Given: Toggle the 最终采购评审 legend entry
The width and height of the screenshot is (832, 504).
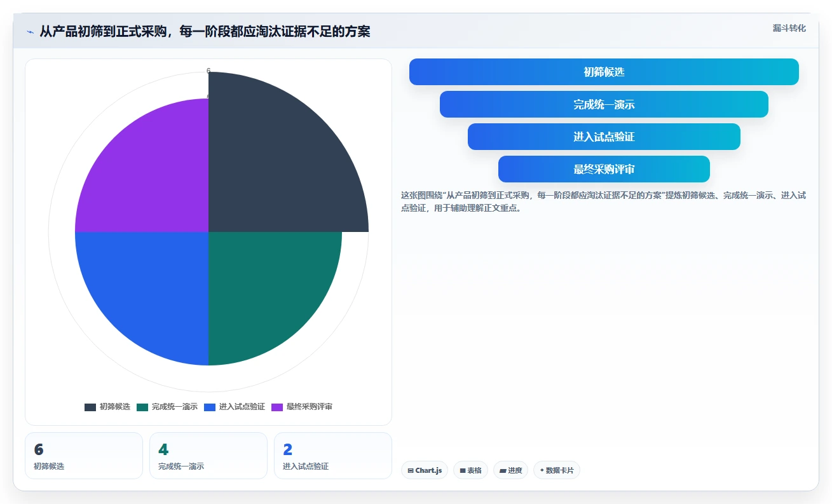Looking at the screenshot, I should click(x=302, y=407).
